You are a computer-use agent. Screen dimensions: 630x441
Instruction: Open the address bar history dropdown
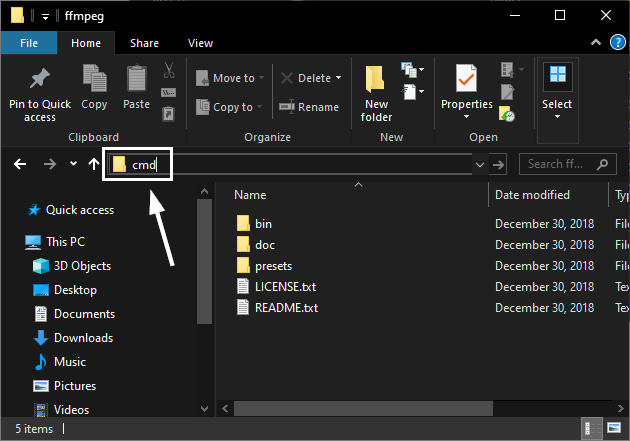click(x=480, y=164)
